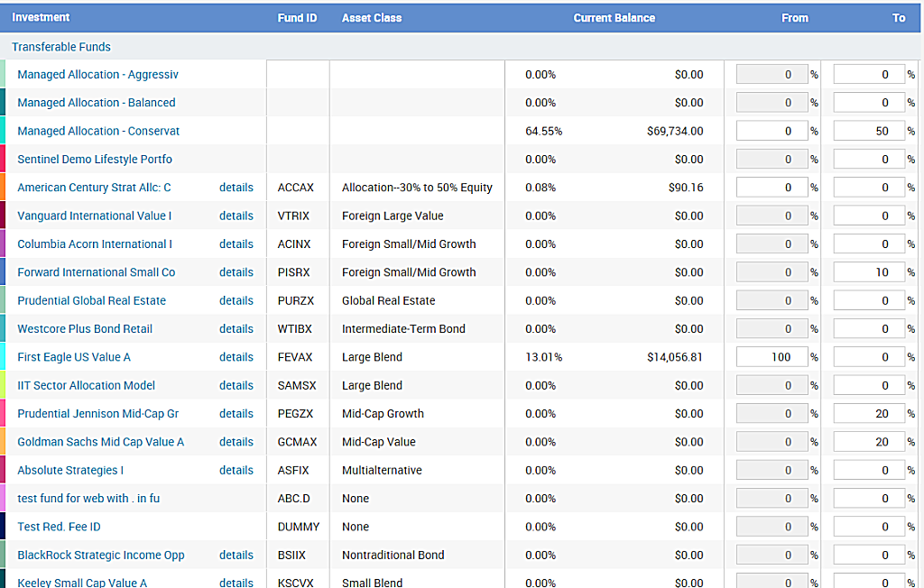Open Goldman Sachs Mid Cap Value A fund
The height and width of the screenshot is (588, 924).
coord(101,442)
